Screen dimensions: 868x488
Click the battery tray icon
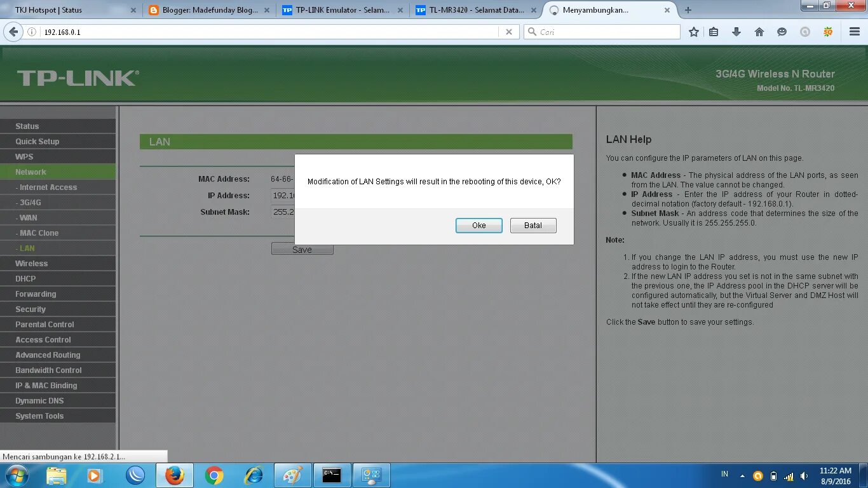pos(773,476)
